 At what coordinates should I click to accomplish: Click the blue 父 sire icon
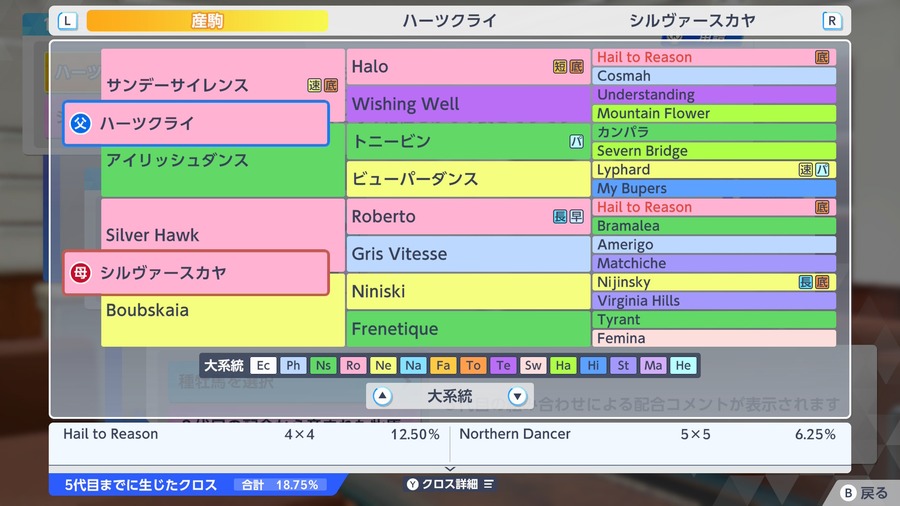click(80, 123)
